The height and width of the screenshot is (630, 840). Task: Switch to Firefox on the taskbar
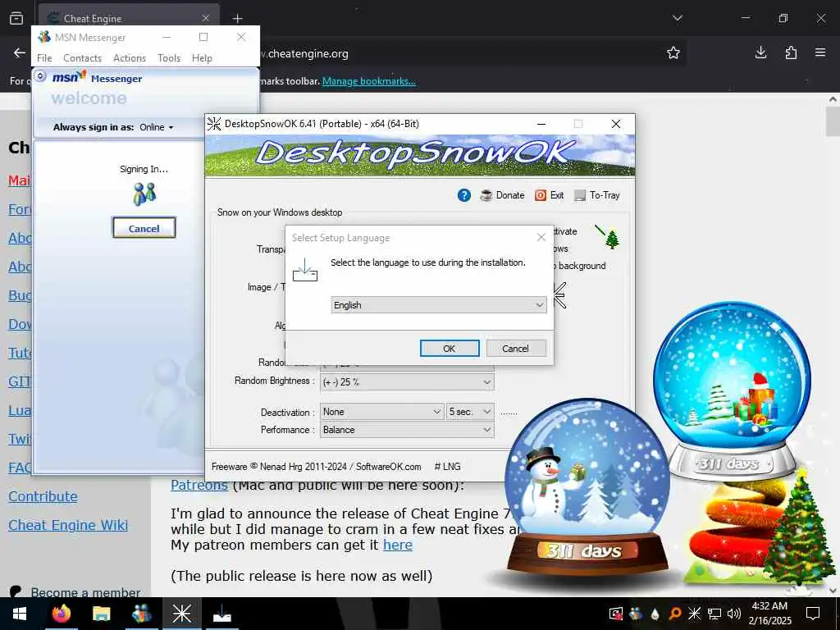[61, 614]
